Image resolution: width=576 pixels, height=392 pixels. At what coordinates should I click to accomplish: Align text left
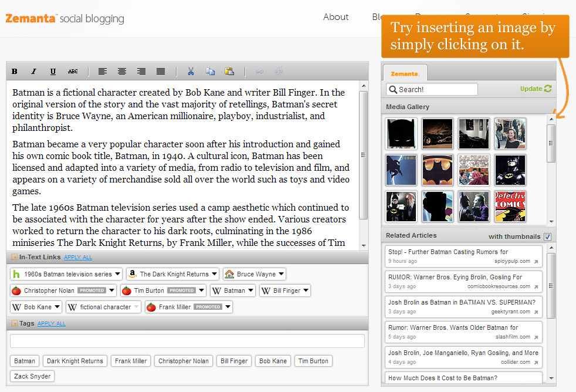103,71
